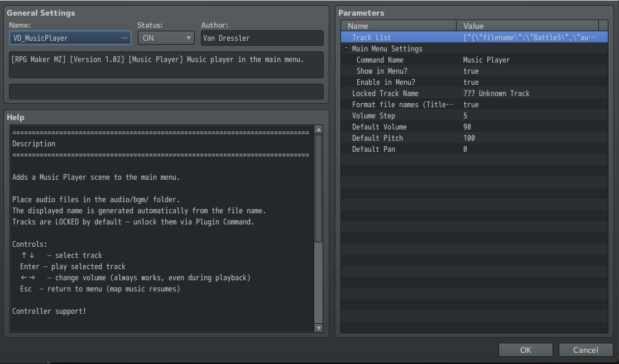Click the Help text area
Viewport: 619px width, 364px height.
(162, 228)
